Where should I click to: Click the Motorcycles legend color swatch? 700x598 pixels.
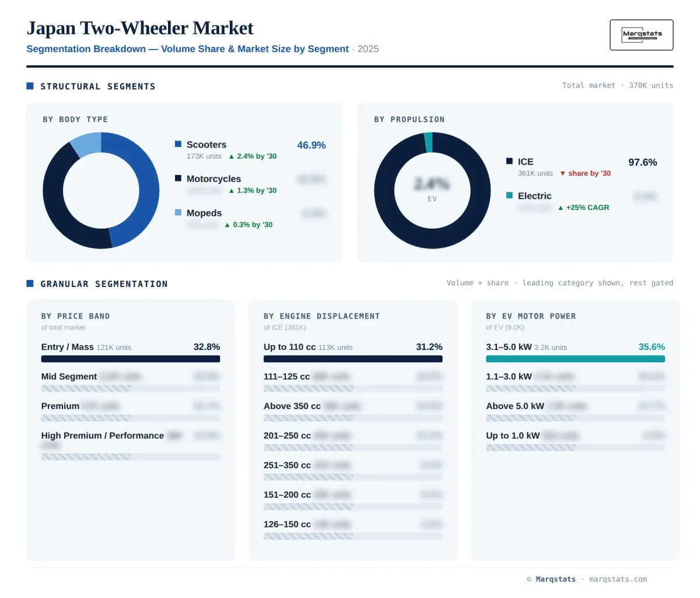178,178
